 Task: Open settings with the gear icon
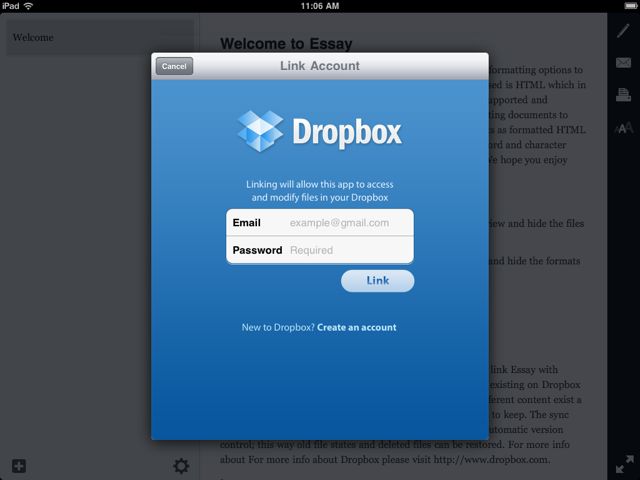point(181,465)
